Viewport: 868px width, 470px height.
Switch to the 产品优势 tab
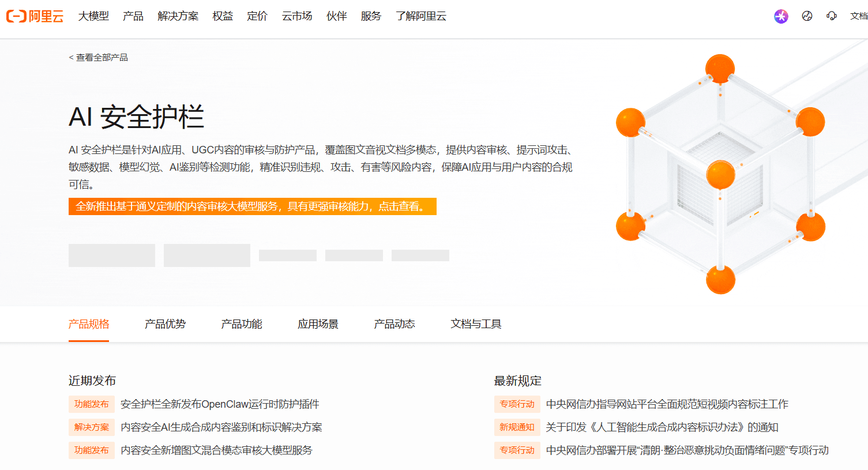click(x=165, y=324)
